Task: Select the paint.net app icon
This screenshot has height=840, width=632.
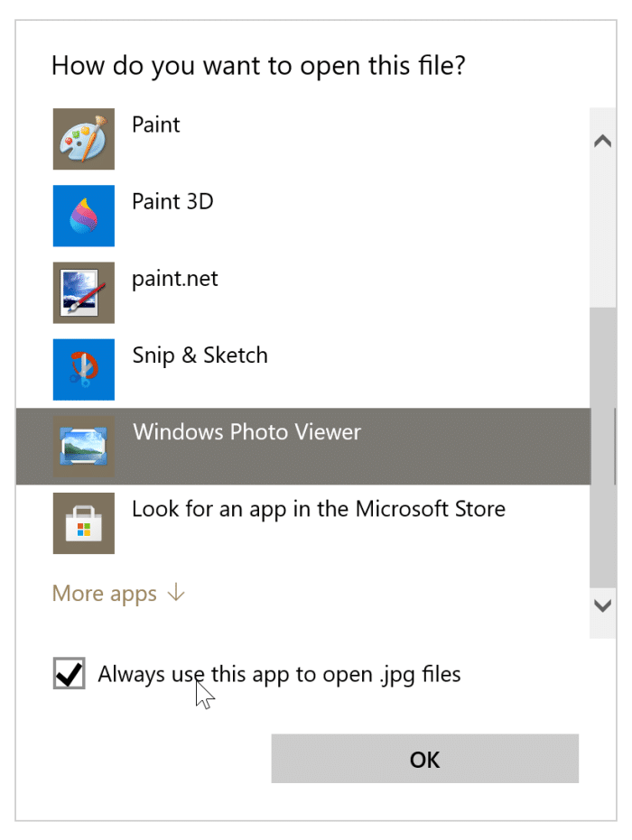Action: click(x=83, y=292)
